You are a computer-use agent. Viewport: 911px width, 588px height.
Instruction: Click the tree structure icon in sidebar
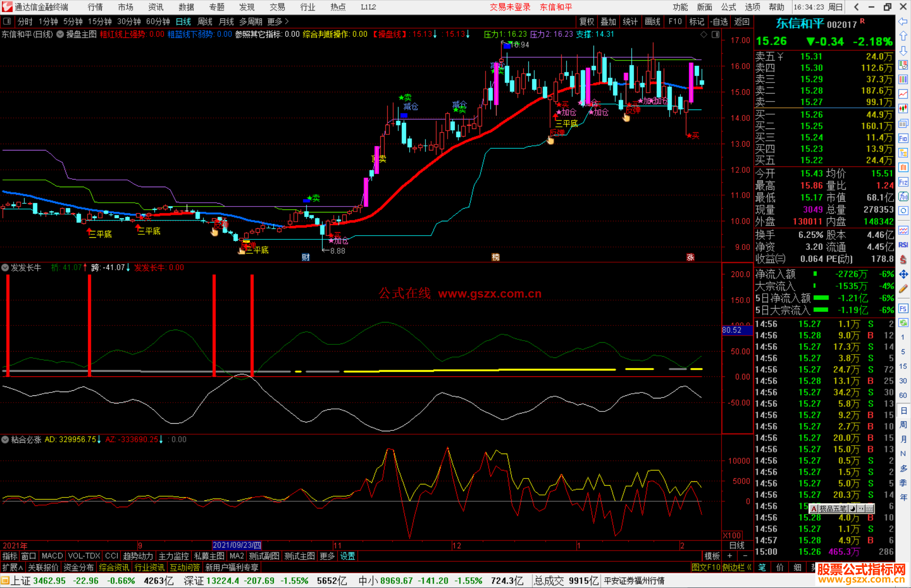(903, 153)
